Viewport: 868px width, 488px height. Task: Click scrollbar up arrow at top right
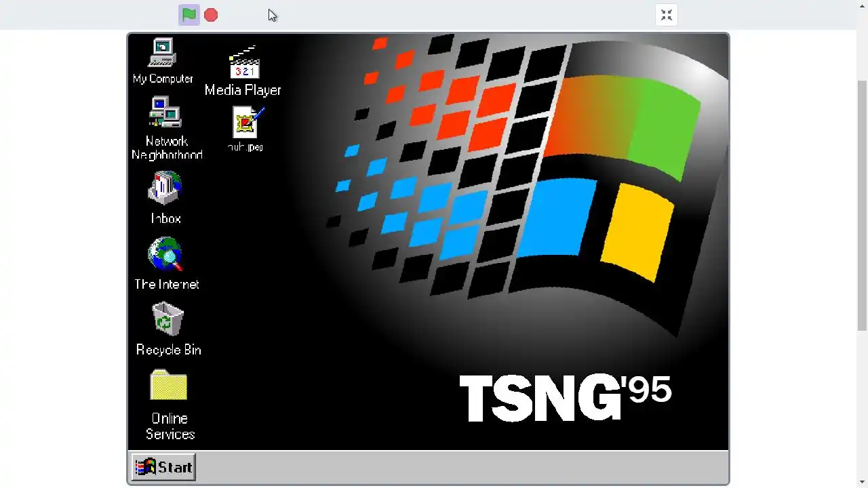click(863, 5)
